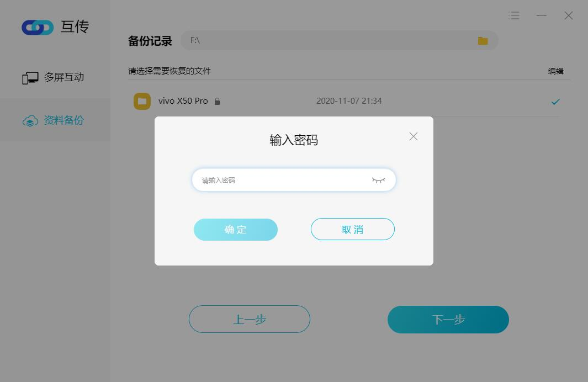The width and height of the screenshot is (588, 382).
Task: Click the 资料备份 cloud icon
Action: [30, 121]
